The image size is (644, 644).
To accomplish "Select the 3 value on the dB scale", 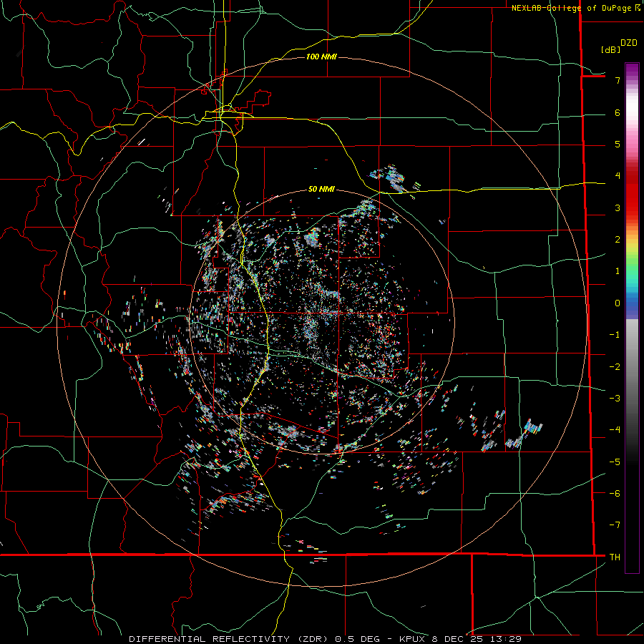I will (618, 208).
